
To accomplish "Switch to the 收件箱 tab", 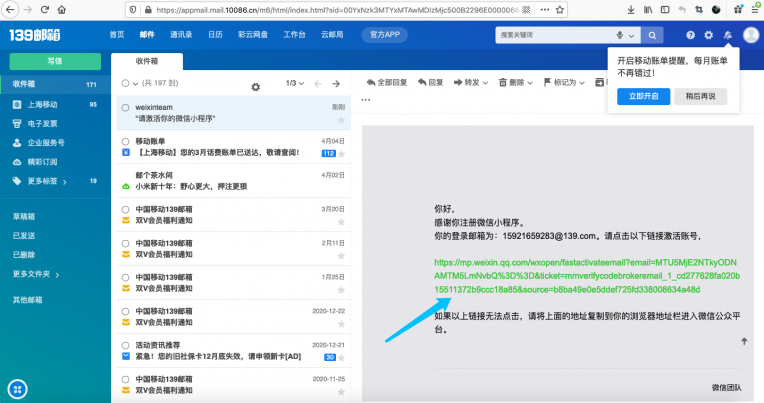I will [x=147, y=61].
